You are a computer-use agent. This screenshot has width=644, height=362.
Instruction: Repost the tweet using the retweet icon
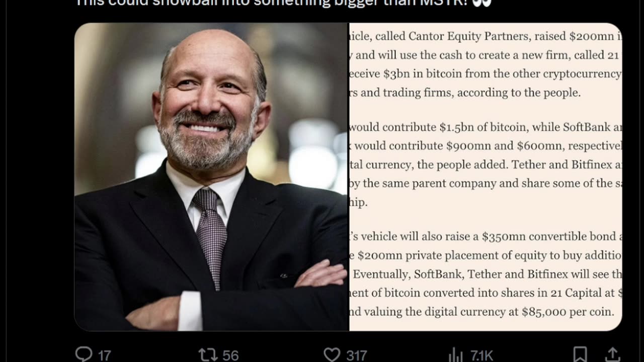[207, 355]
